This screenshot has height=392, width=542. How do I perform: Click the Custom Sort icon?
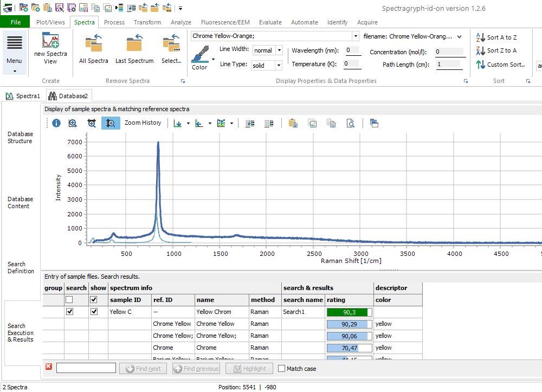coord(481,65)
